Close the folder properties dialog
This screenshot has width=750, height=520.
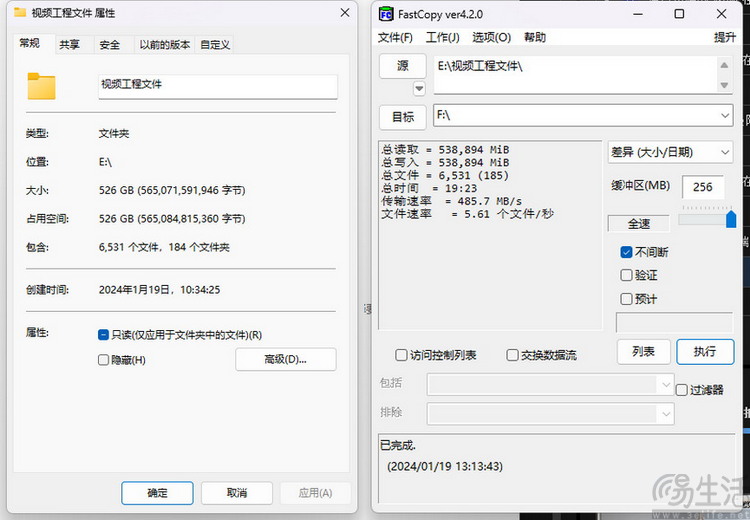click(345, 13)
